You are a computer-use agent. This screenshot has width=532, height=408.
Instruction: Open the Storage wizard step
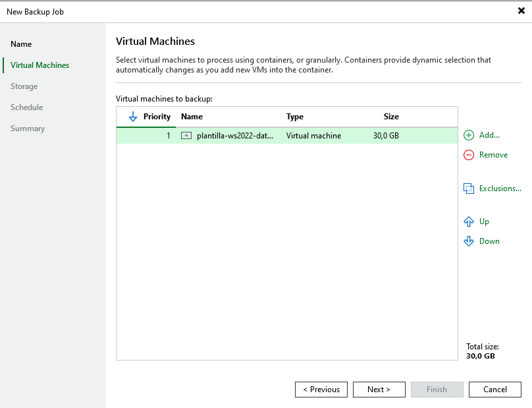tap(24, 86)
